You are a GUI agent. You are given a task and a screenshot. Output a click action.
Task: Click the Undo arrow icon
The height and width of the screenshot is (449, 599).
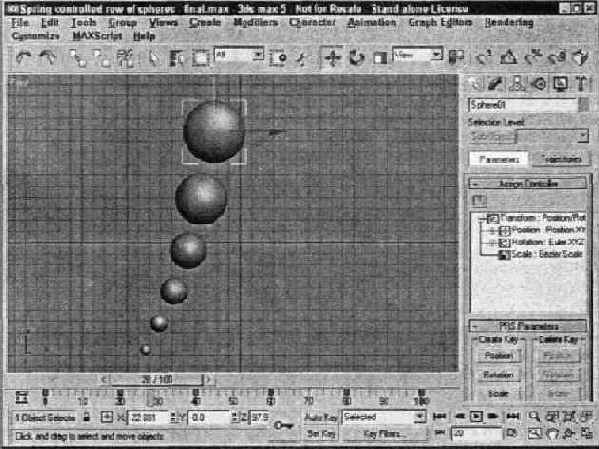tap(24, 58)
